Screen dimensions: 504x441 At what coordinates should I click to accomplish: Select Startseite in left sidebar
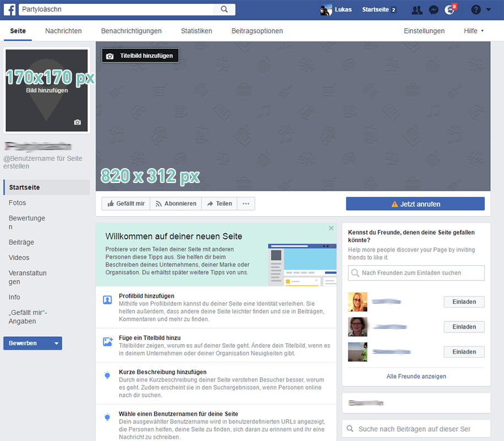47,187
